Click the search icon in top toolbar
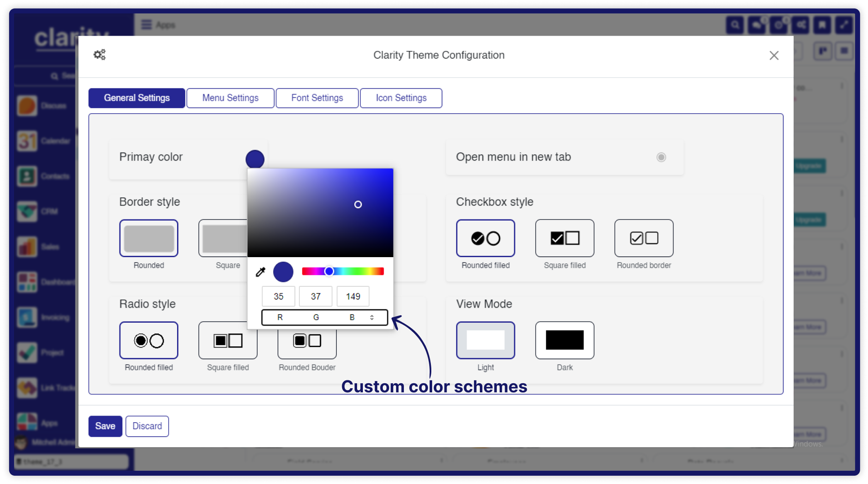Screen dimensions: 868x484 [735, 25]
